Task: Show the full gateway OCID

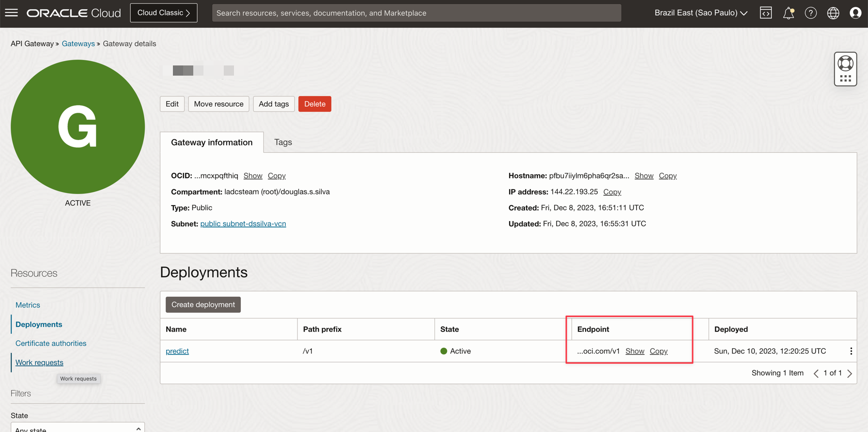Action: pyautogui.click(x=252, y=176)
